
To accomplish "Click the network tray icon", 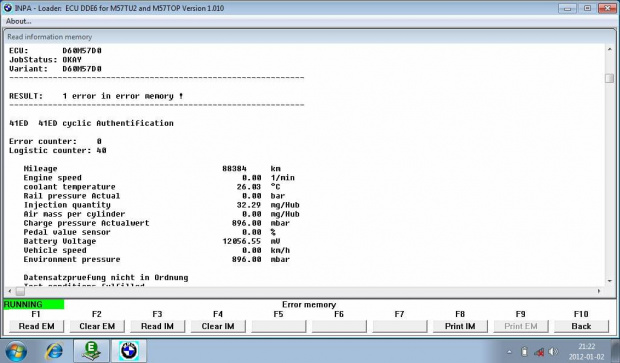I will pos(538,352).
